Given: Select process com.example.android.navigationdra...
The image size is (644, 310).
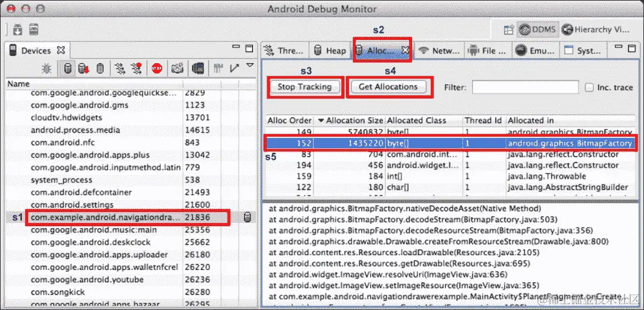Looking at the screenshot, I should coord(131,217).
